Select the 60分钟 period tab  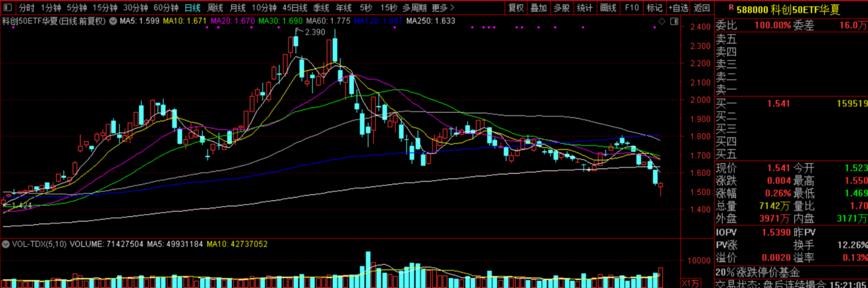[166, 7]
